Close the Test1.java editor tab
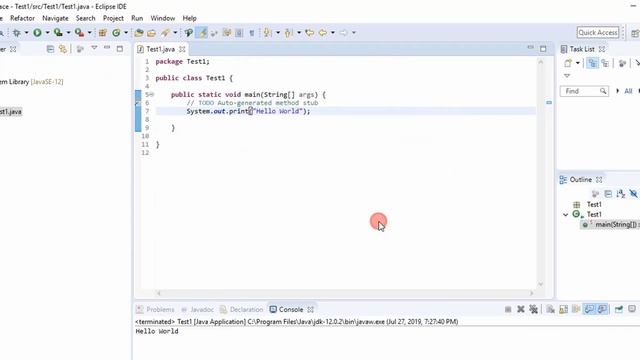The height and width of the screenshot is (360, 640). pyautogui.click(x=182, y=49)
